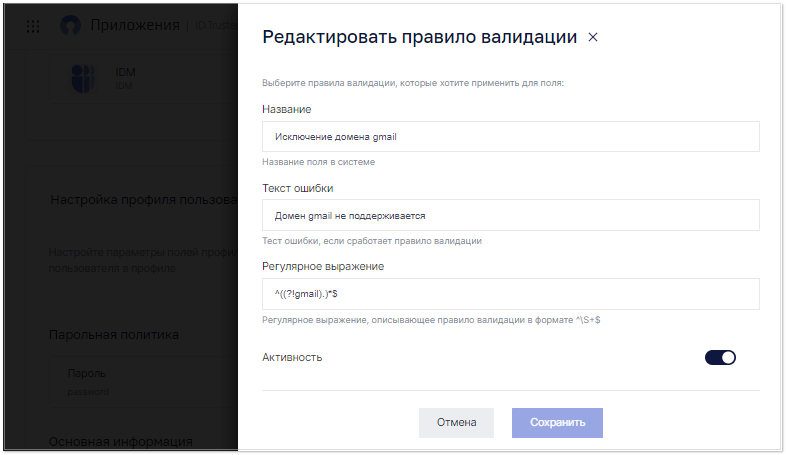Viewport: 786px width, 455px height.
Task: Click the Сохранить button
Action: [x=557, y=422]
